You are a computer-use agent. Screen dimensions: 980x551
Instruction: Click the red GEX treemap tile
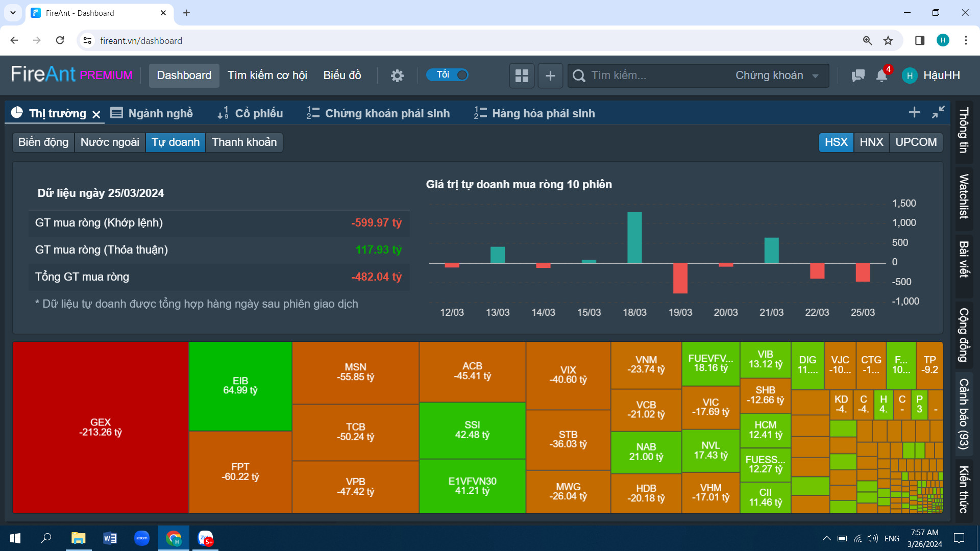[101, 427]
